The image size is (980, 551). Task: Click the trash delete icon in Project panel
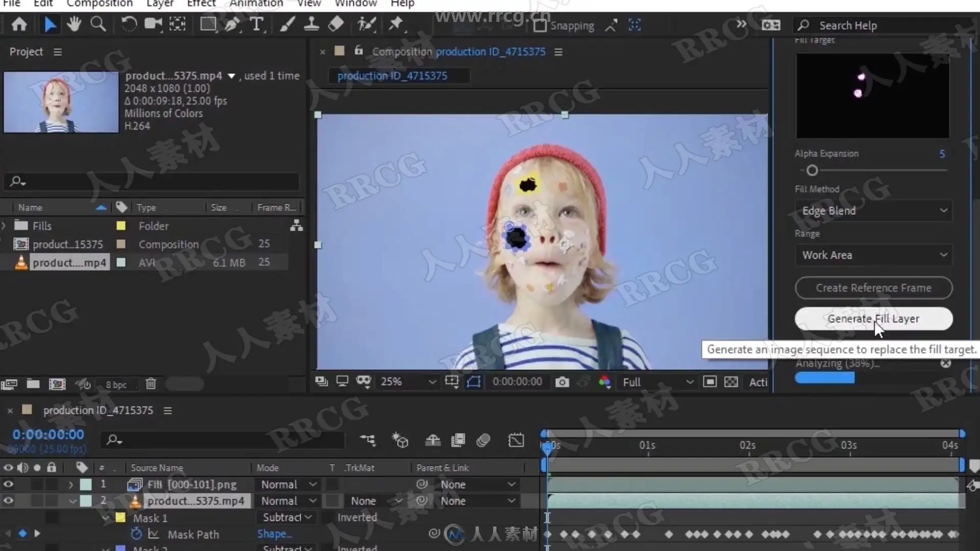point(151,384)
